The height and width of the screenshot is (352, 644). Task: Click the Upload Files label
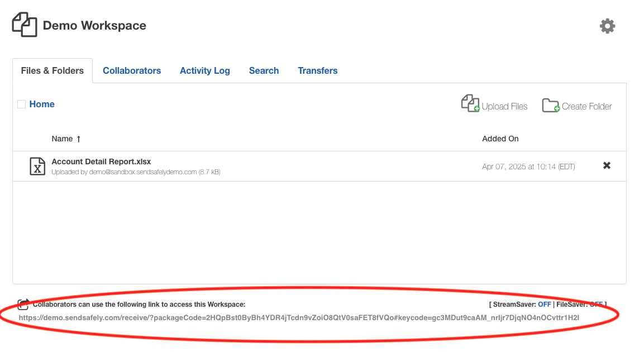point(504,106)
